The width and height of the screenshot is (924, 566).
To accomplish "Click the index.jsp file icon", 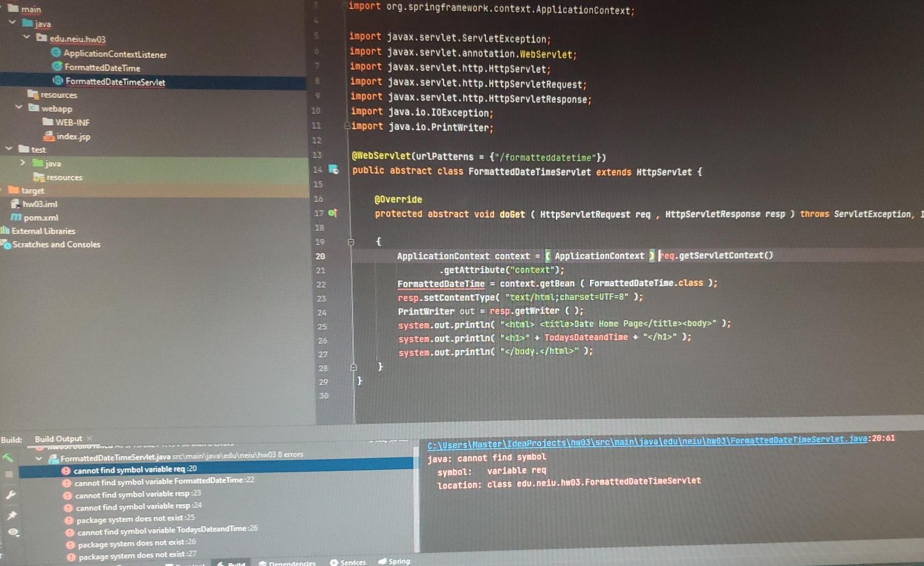I will (49, 136).
